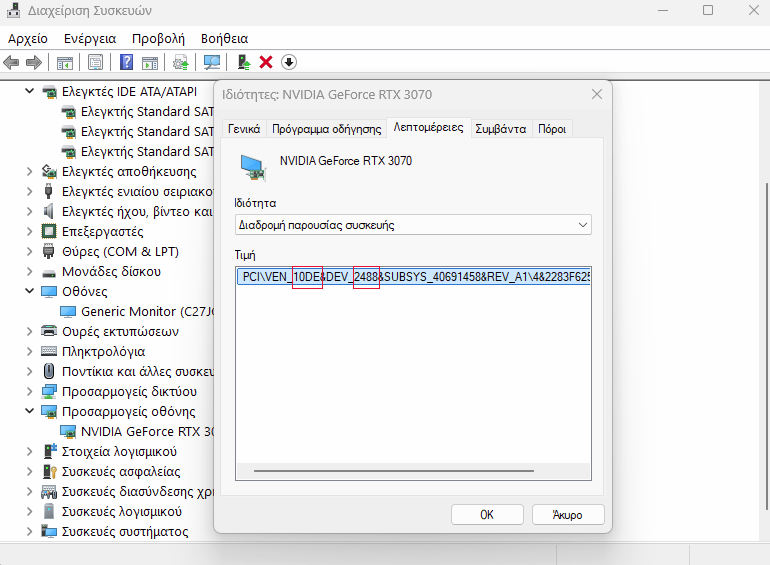
Task: Open the Αρχείο menu
Action: [x=28, y=38]
